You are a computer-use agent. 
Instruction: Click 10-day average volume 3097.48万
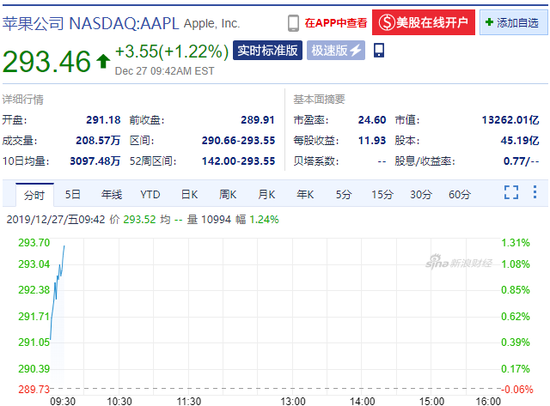pyautogui.click(x=95, y=161)
